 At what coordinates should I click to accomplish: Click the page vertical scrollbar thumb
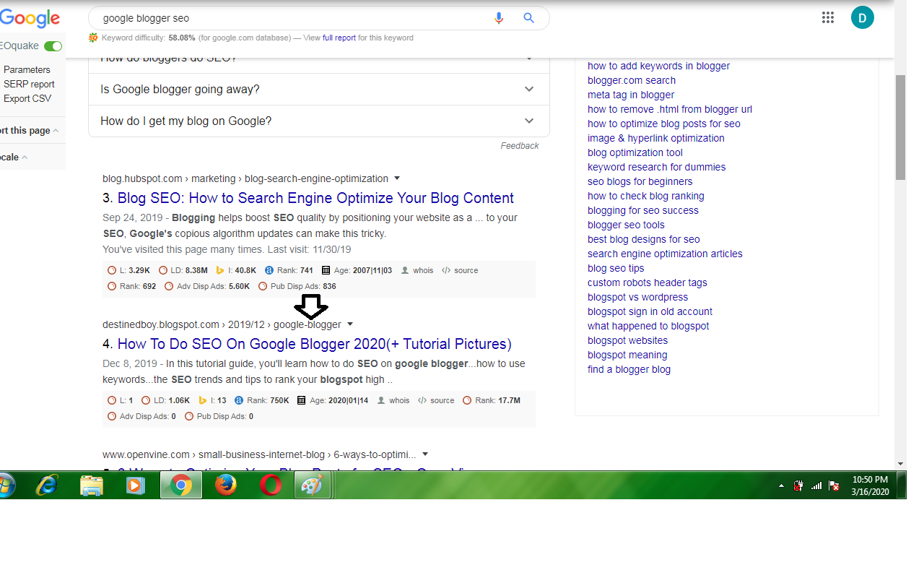[x=900, y=127]
